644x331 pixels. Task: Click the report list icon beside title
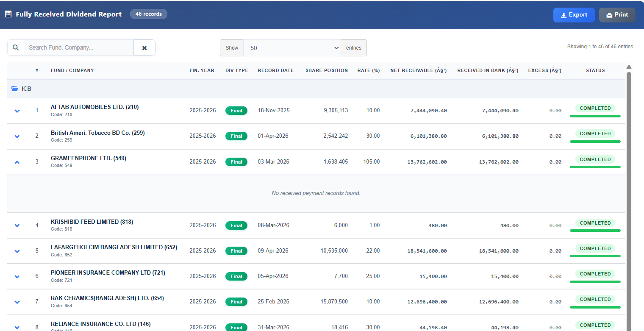8,14
